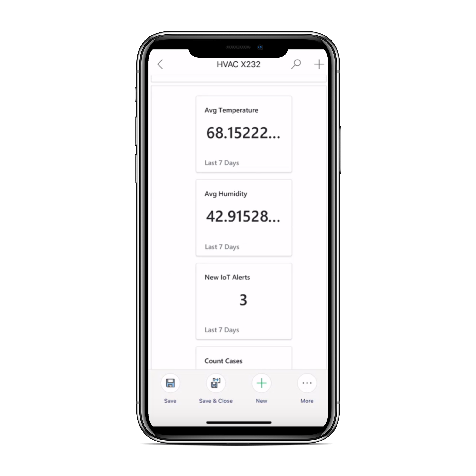Tap the Avg Humidity value field

pyautogui.click(x=242, y=217)
